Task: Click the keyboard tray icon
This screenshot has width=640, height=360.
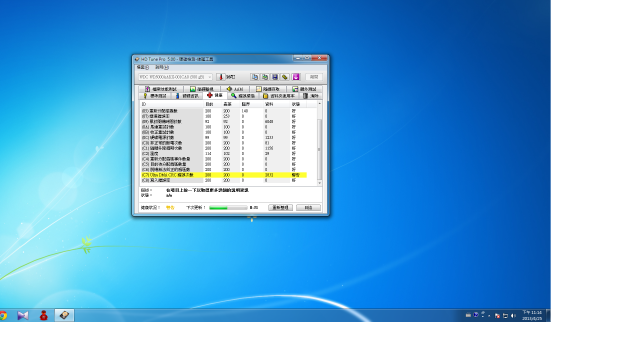Action: (468, 315)
